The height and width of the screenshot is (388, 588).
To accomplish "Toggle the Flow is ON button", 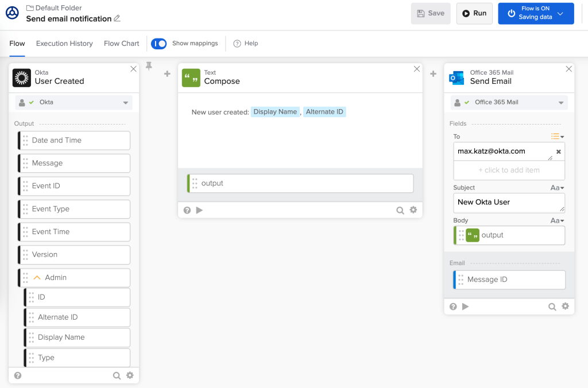I will (x=535, y=13).
